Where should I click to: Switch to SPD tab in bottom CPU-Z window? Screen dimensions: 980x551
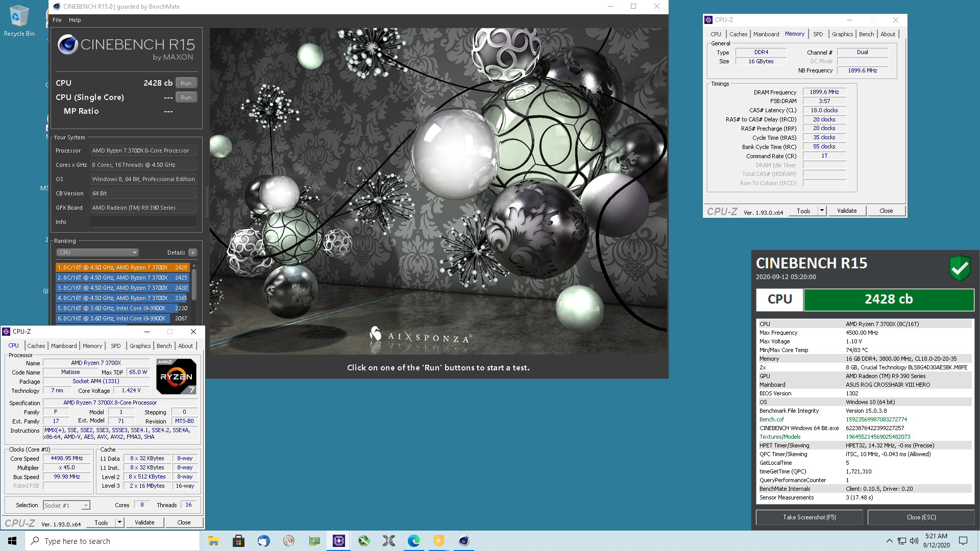pos(116,346)
